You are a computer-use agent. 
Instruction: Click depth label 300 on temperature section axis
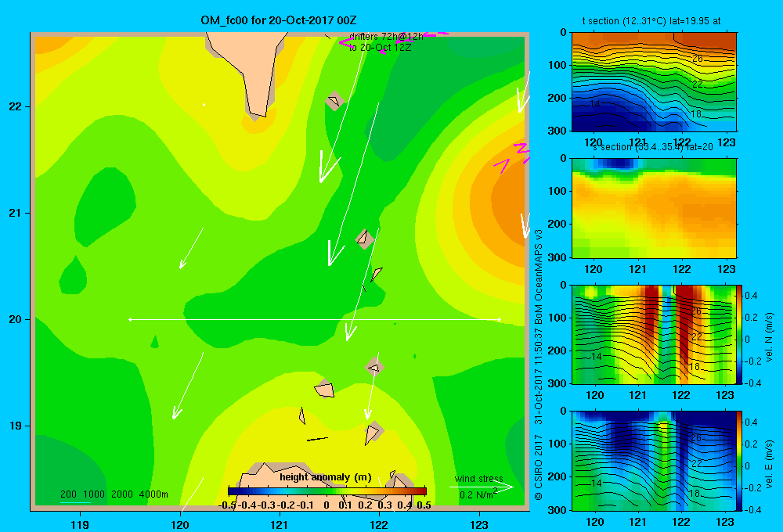[x=557, y=131]
